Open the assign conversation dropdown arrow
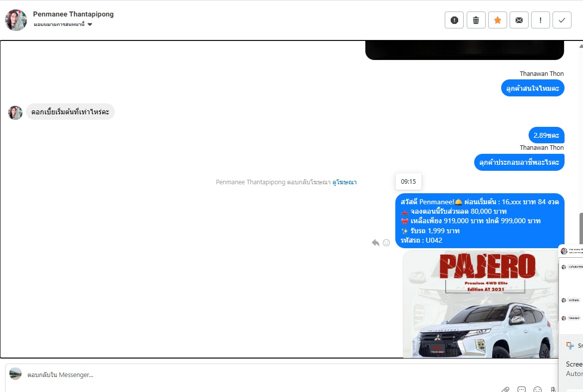 pyautogui.click(x=90, y=24)
